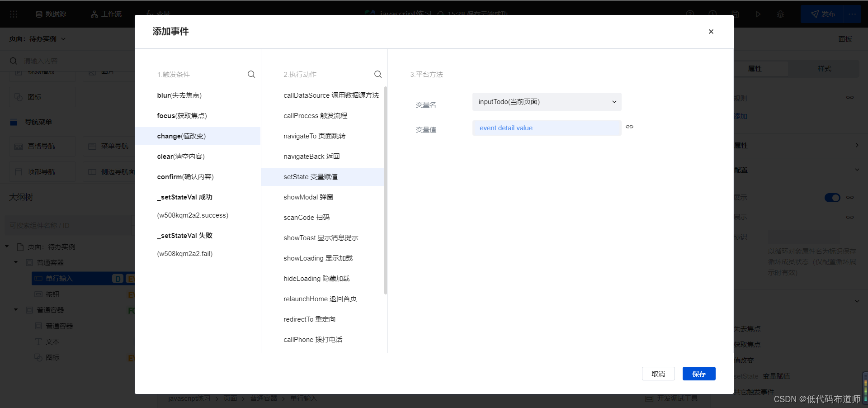Expand the 属性 section arrow in right panel
The width and height of the screenshot is (868, 408).
coord(857,145)
